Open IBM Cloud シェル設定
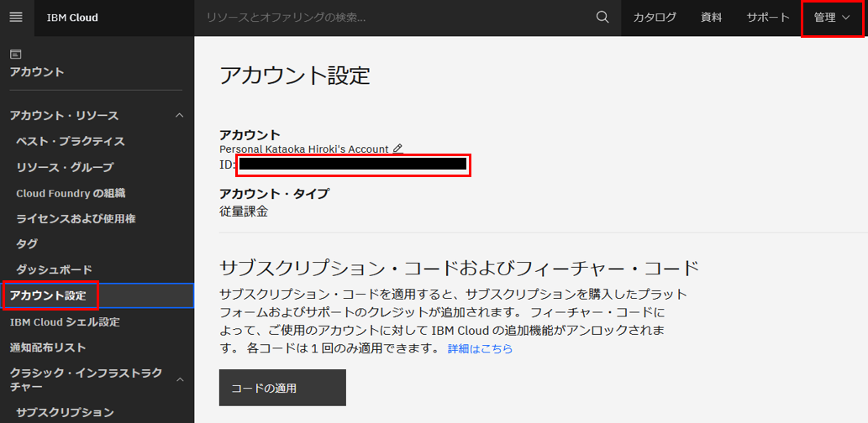The height and width of the screenshot is (423, 868). (x=65, y=321)
